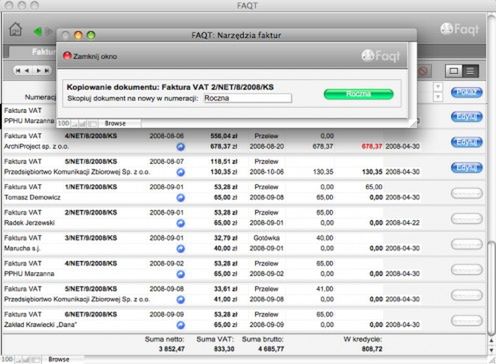
Task: Click blue circle icon for Marucha s.j.
Action: [180, 249]
